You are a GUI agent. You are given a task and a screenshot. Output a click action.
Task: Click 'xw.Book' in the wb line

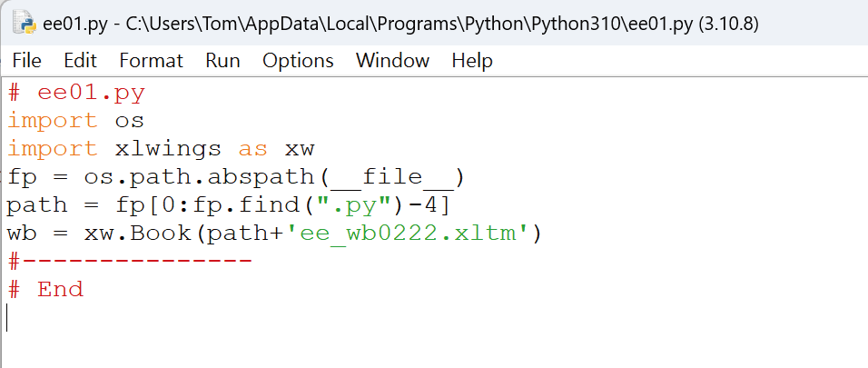[x=137, y=233]
